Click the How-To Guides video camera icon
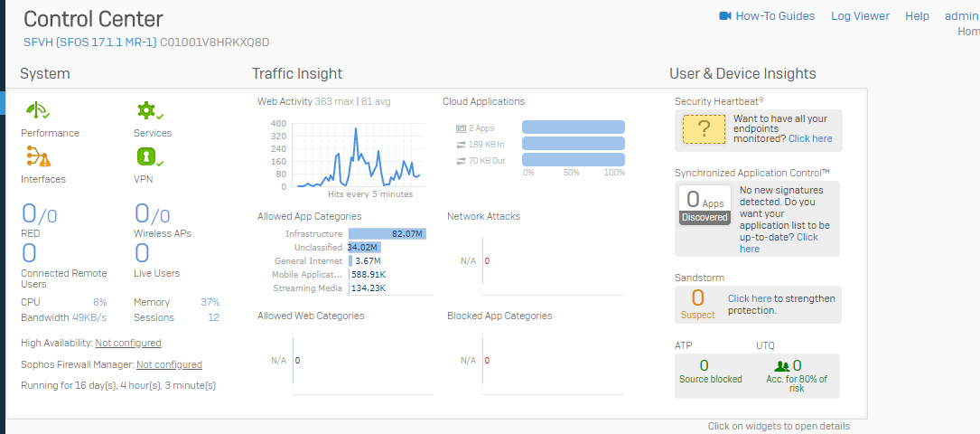 point(725,16)
